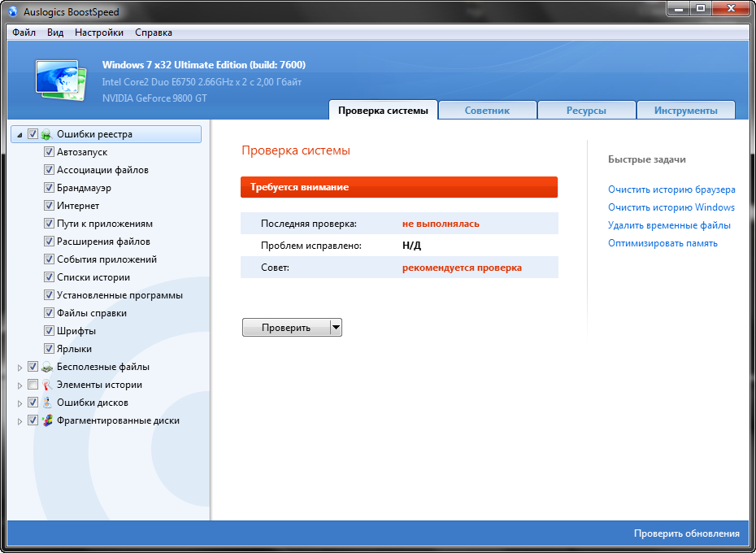Enable the Элементы истории checkbox
The width and height of the screenshot is (756, 553).
(33, 385)
